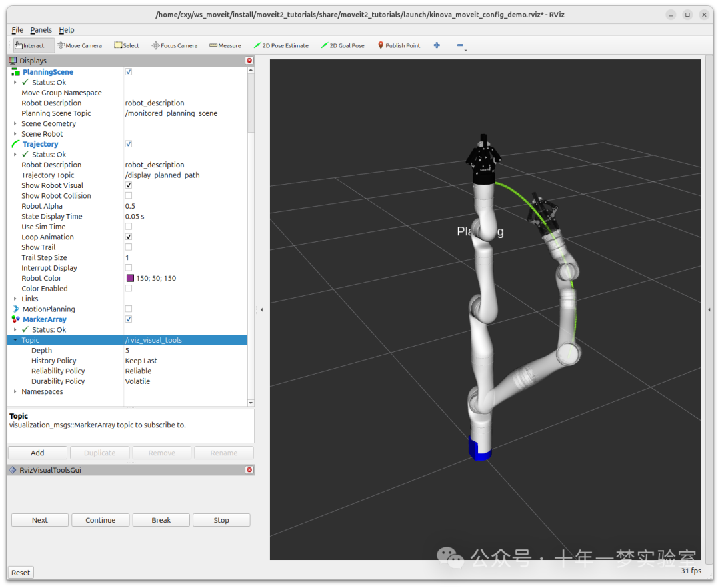Turn off Loop Animation
The height and width of the screenshot is (588, 720).
tap(129, 237)
